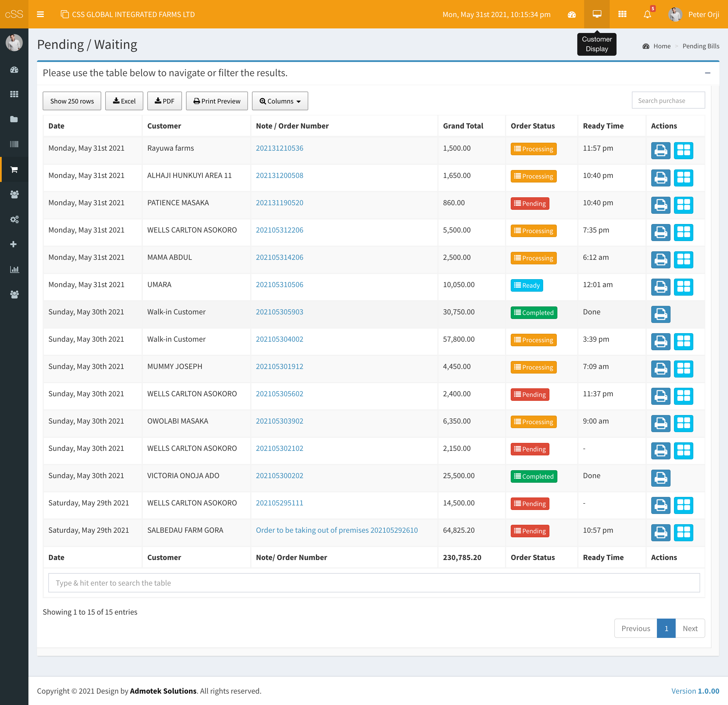Click the Processing status of MAMA ABDUL
This screenshot has width=728, height=705.
pyautogui.click(x=533, y=258)
